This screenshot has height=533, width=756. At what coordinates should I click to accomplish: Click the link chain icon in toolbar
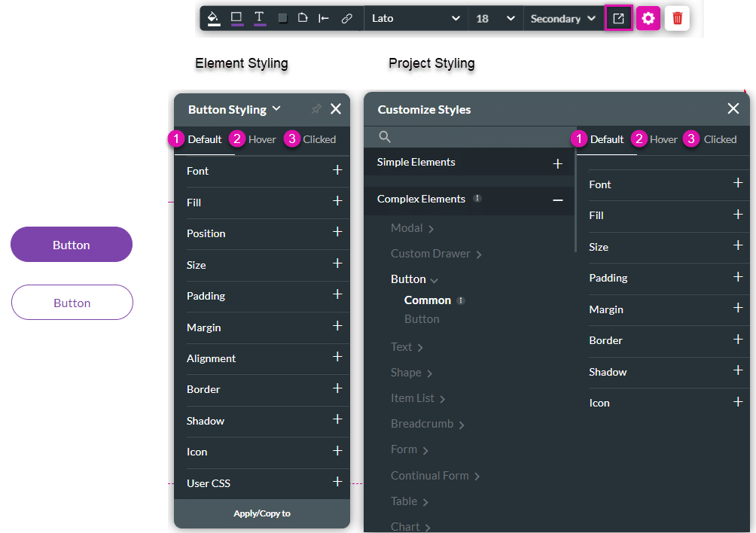346,19
